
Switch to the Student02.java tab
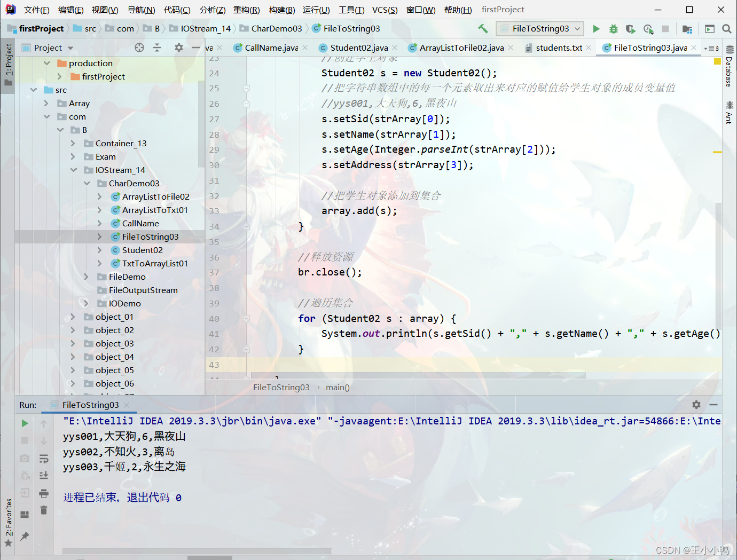point(359,48)
